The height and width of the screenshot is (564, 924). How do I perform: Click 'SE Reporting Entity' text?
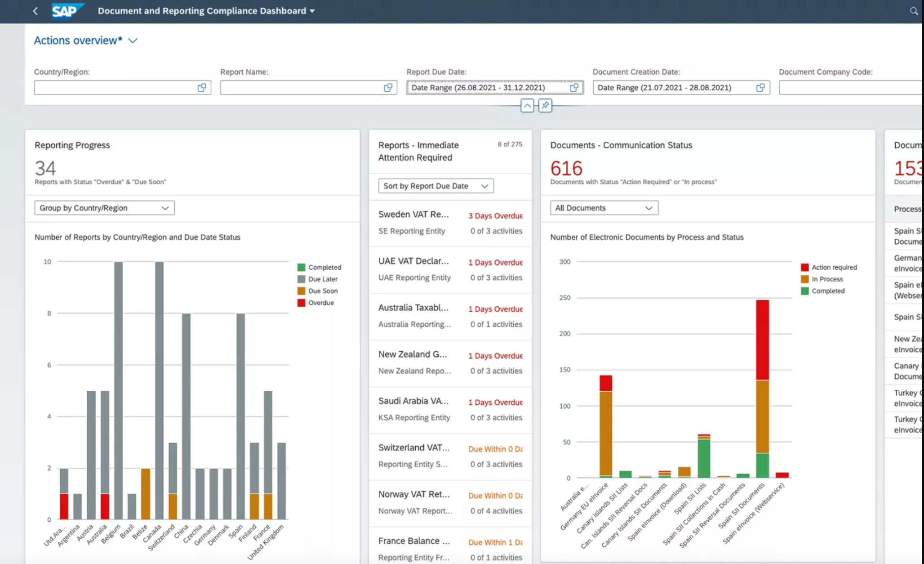click(412, 231)
